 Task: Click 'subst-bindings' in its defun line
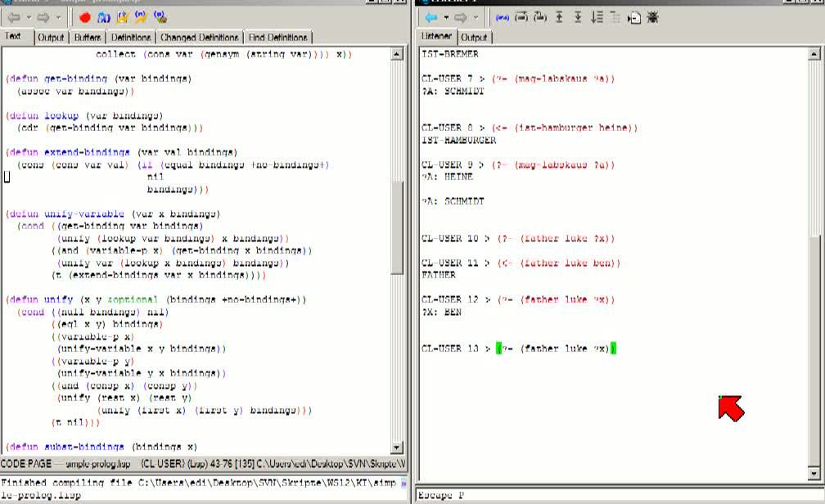tap(84, 447)
